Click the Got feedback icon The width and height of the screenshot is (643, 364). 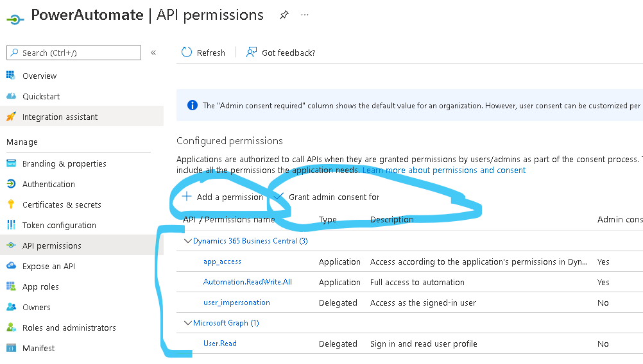pyautogui.click(x=252, y=53)
